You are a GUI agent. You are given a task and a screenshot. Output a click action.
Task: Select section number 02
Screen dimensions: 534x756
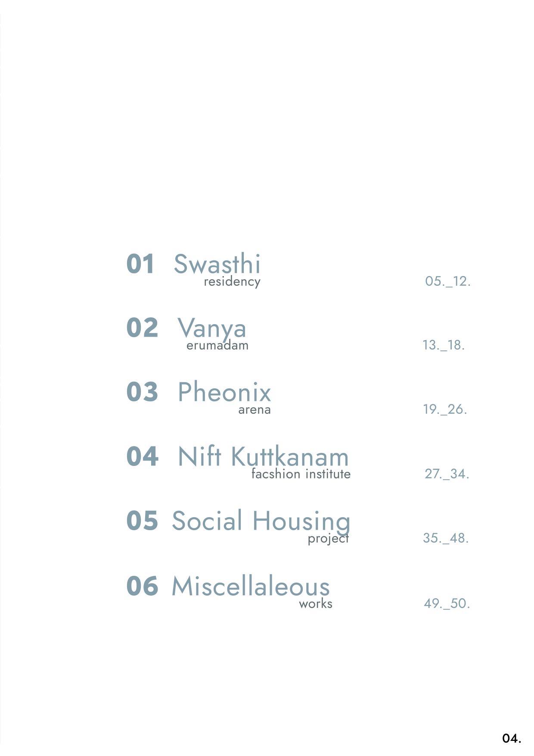click(x=142, y=328)
